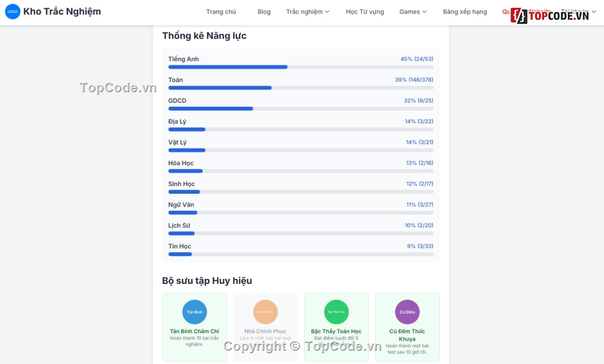
Task: Open the Games dropdown menu
Action: (x=413, y=12)
